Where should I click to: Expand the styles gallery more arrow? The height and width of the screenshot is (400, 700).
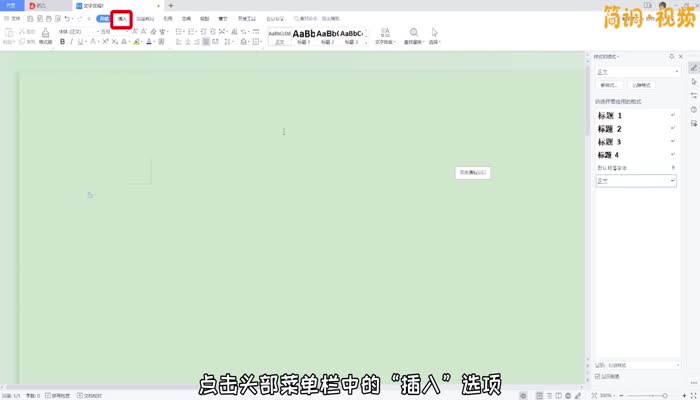pyautogui.click(x=366, y=42)
